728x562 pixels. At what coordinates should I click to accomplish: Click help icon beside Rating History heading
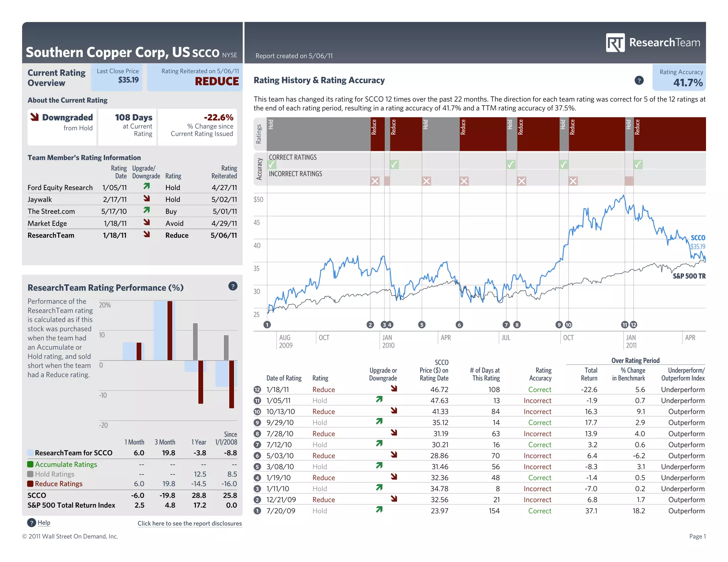point(639,80)
